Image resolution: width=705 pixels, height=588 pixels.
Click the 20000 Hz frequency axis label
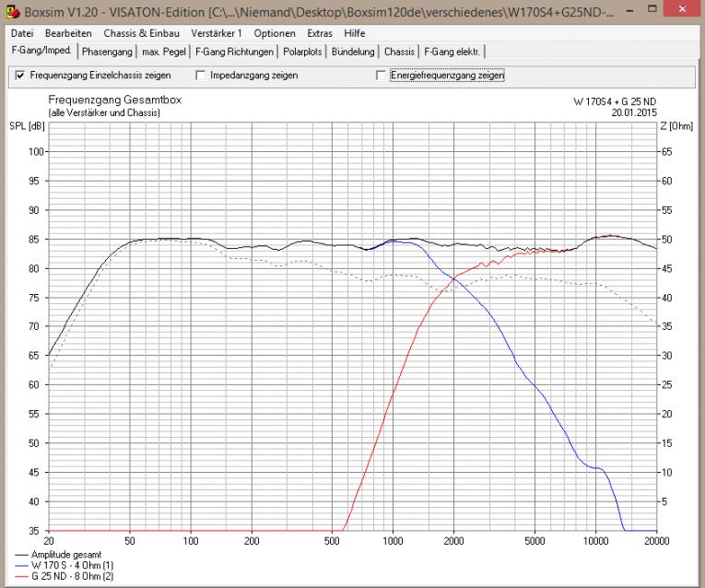pyautogui.click(x=657, y=541)
